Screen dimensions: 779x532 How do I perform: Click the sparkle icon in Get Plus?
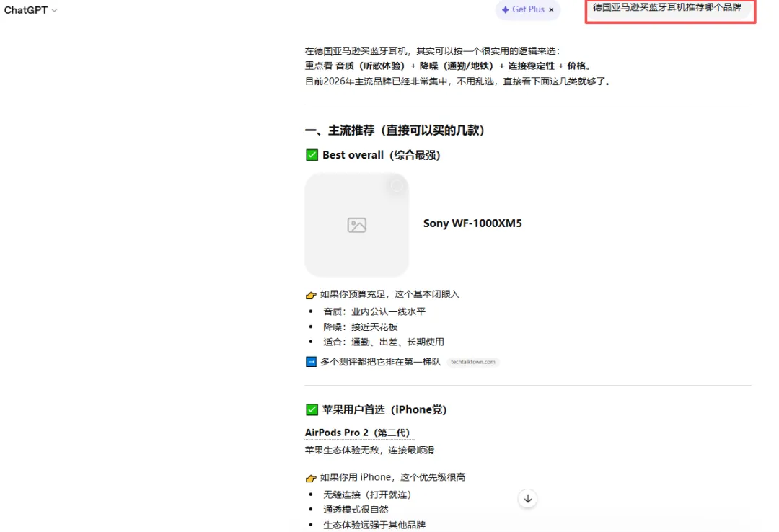[505, 9]
